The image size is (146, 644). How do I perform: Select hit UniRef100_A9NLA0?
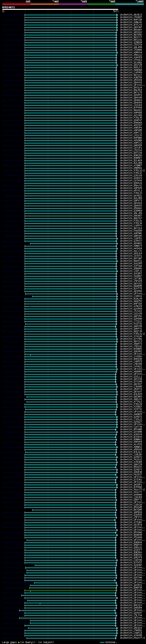tap(131, 22)
